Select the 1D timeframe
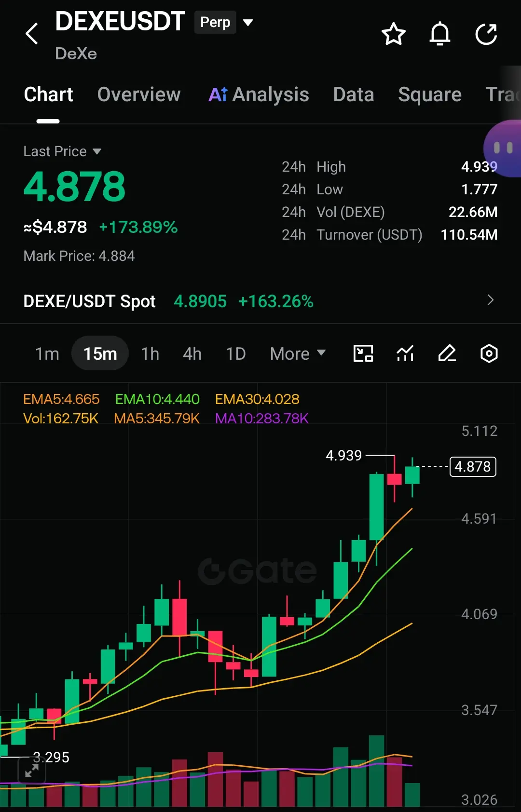 coord(236,353)
